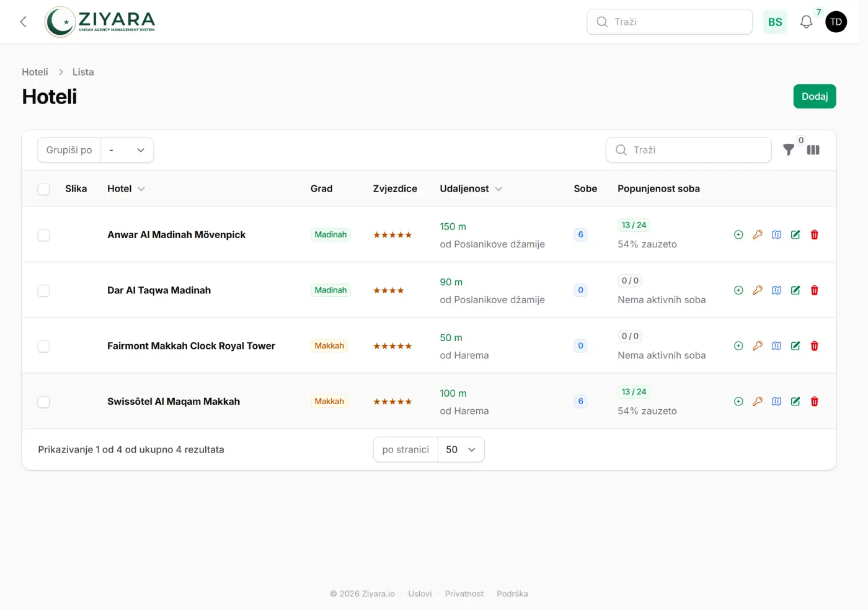Click the Sobe count 6 for Anwar Al Madinah Mövenpick
This screenshot has height=610, width=868.
point(580,235)
